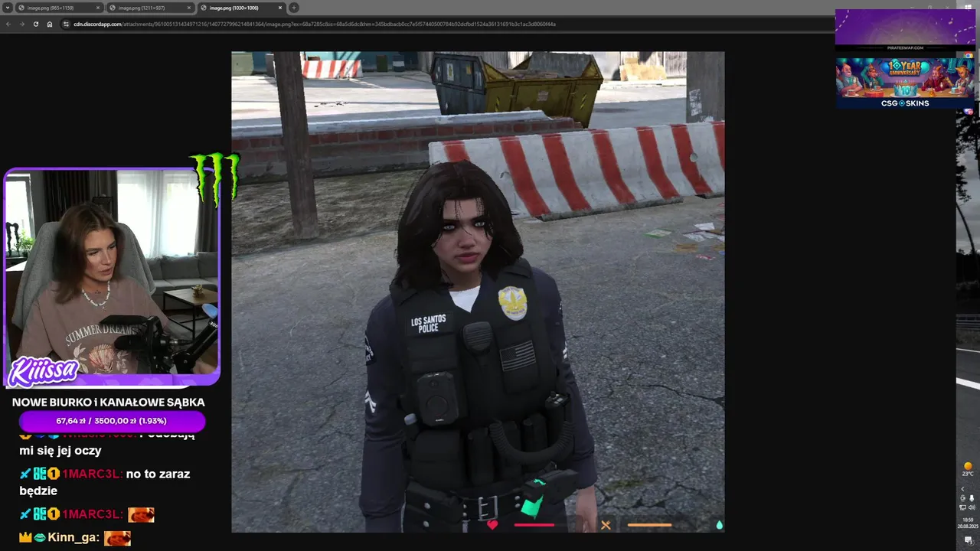Screen dimensions: 980x551
Task: Open the 23°C weather widget
Action: click(x=968, y=468)
